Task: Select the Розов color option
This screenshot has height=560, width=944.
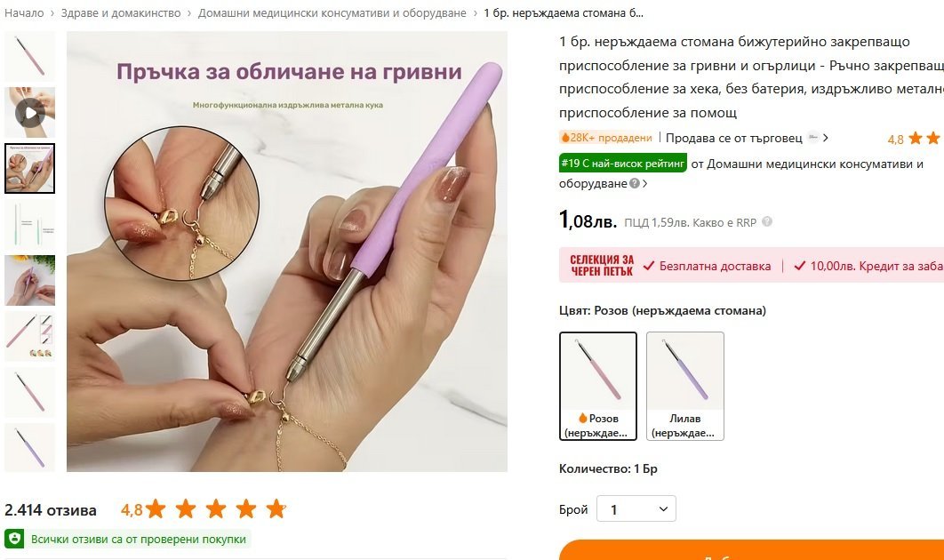Action: 598,386
